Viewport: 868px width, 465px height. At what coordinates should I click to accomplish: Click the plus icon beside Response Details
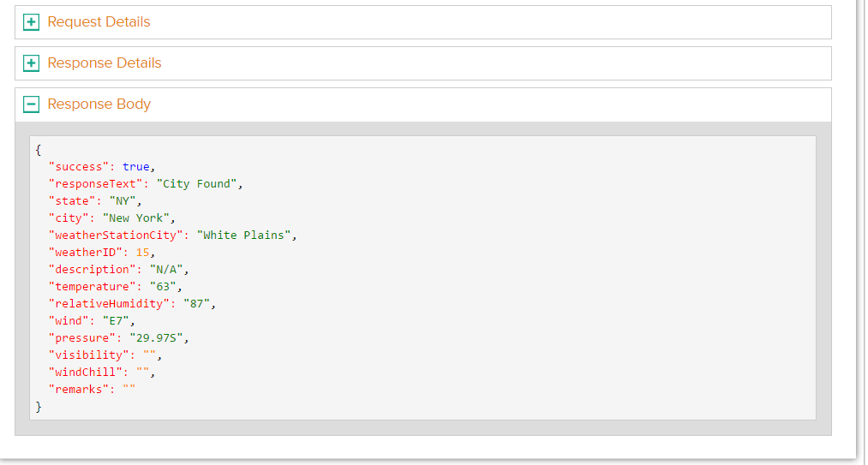[x=31, y=63]
